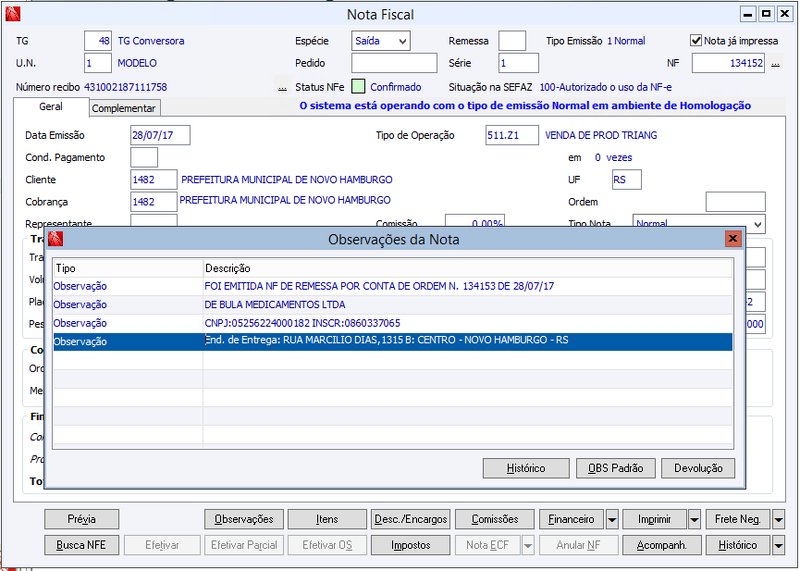Click the OBS Padrão button

pos(615,468)
